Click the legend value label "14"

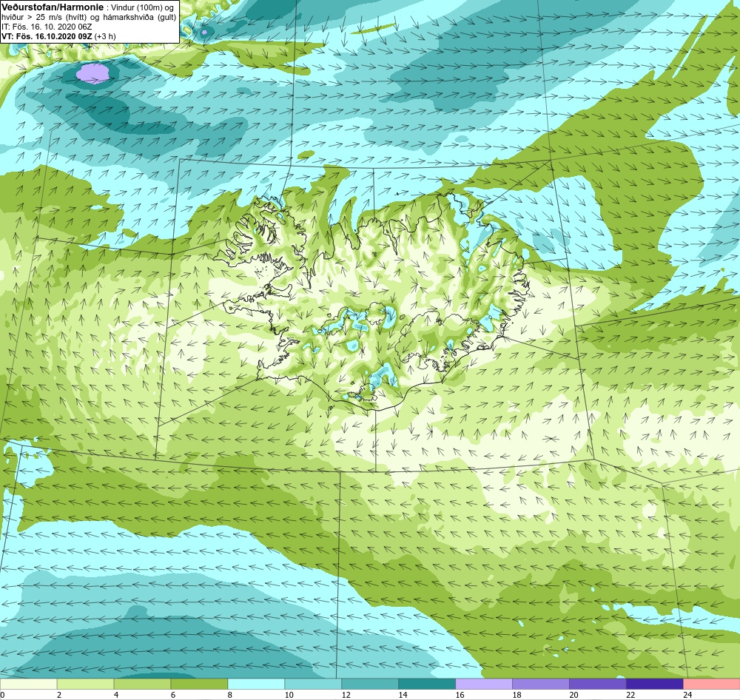[403, 695]
